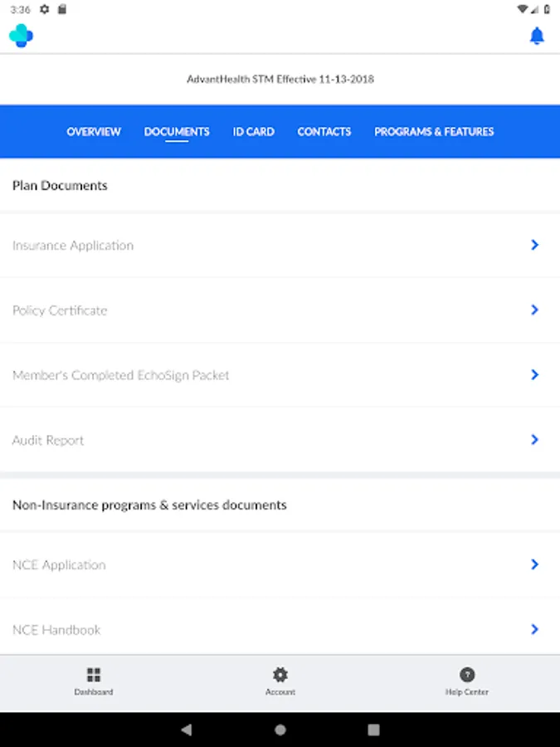The height and width of the screenshot is (747, 560).
Task: Expand Insurance Application chevron arrow
Action: click(535, 245)
